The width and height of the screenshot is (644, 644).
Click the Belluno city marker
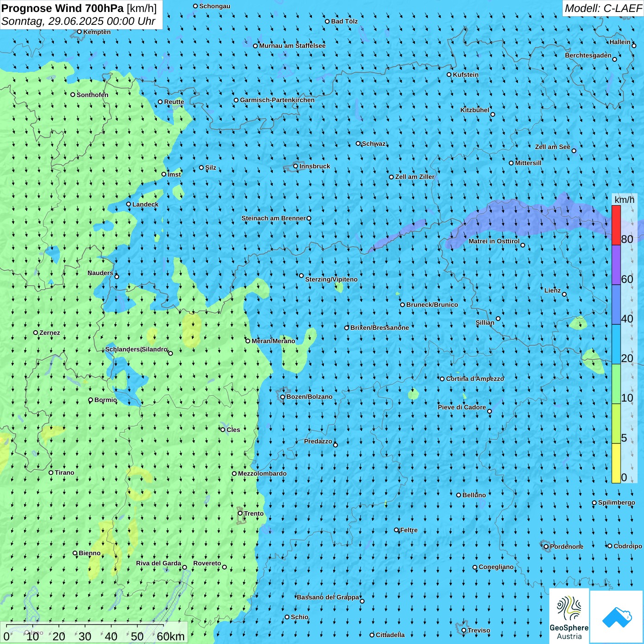point(458,495)
